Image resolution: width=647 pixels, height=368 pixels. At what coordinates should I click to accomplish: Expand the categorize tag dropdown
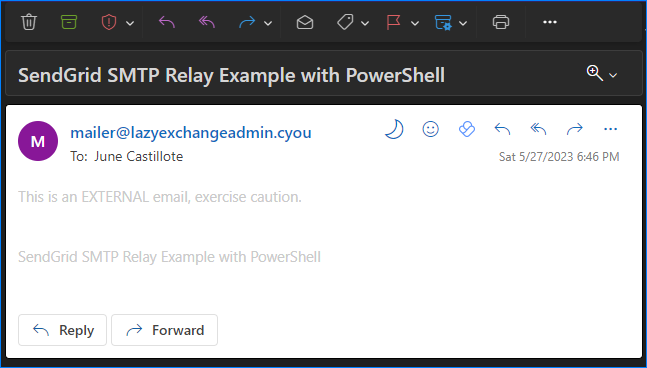pyautogui.click(x=365, y=23)
